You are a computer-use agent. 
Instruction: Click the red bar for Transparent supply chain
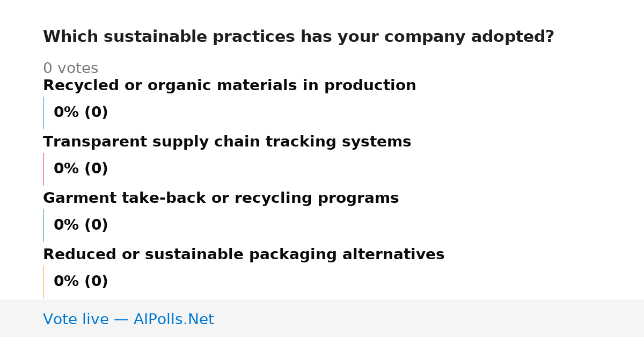click(x=43, y=169)
